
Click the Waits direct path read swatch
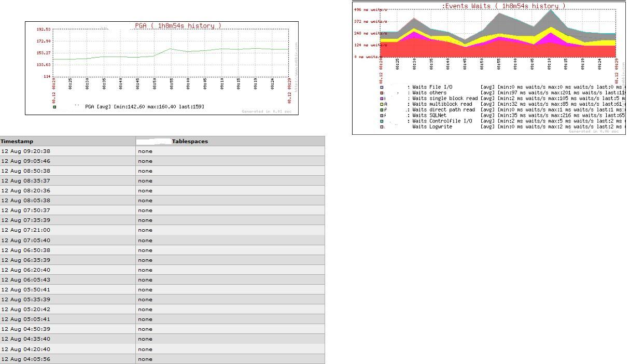(x=382, y=110)
